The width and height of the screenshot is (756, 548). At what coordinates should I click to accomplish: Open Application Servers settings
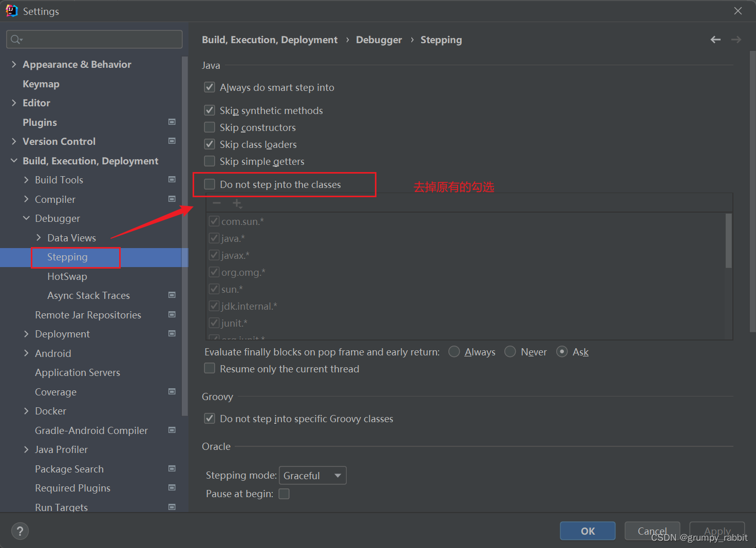[78, 372]
